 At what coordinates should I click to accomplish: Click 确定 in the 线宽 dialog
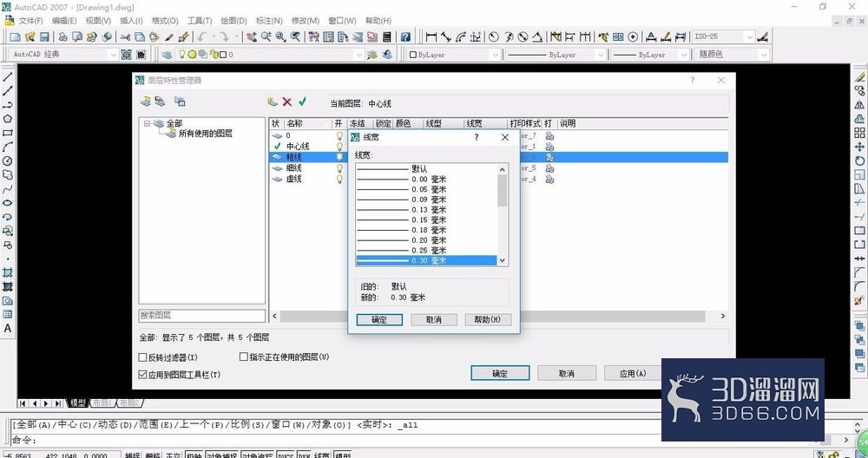tap(379, 320)
